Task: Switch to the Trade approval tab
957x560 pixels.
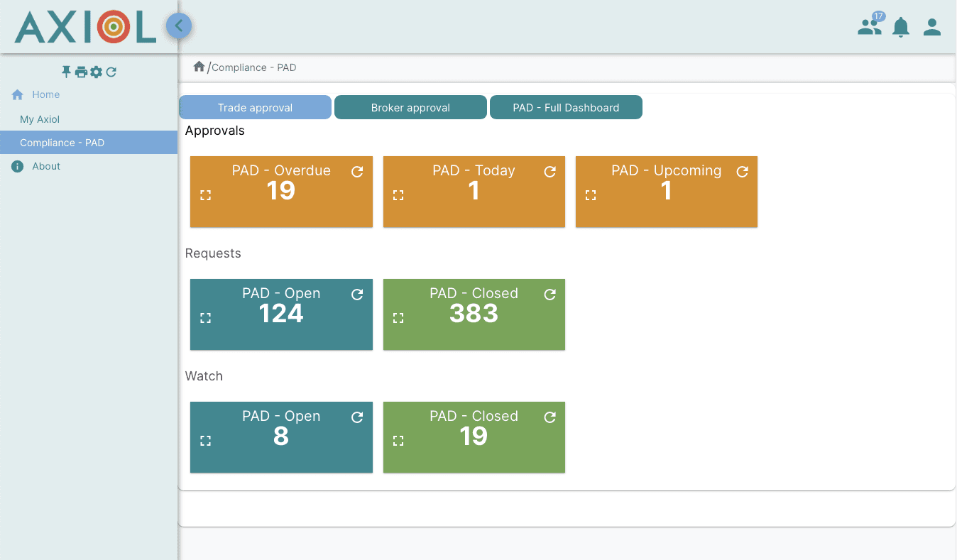Action: click(255, 107)
